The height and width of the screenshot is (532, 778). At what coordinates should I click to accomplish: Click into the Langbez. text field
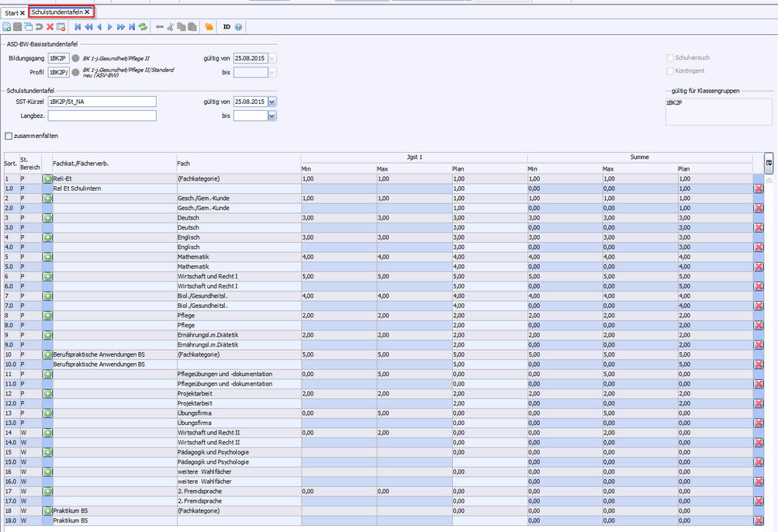click(102, 116)
